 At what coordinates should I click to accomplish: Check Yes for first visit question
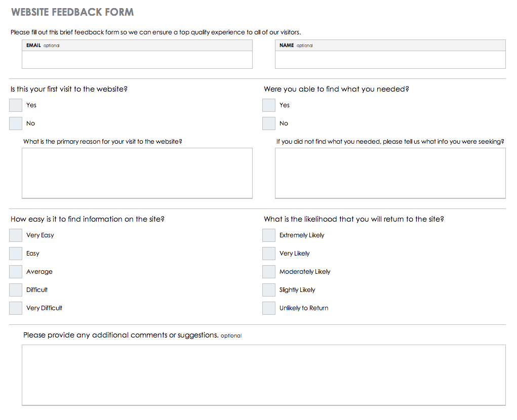click(x=15, y=105)
